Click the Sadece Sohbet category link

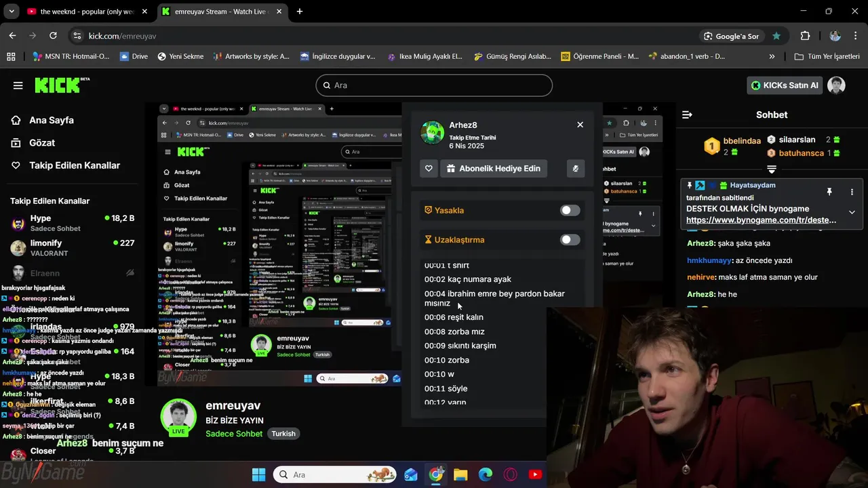pyautogui.click(x=234, y=434)
